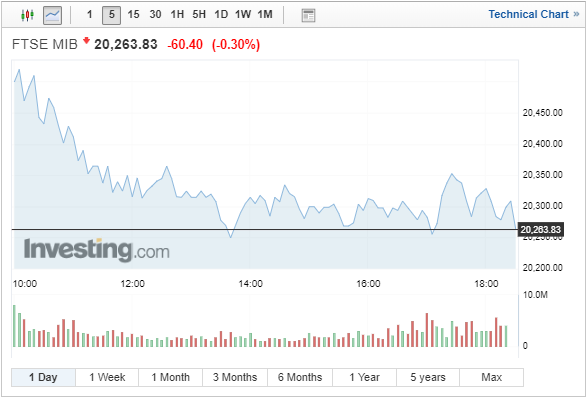Switch interval to 1H
The height and width of the screenshot is (399, 587).
point(177,15)
